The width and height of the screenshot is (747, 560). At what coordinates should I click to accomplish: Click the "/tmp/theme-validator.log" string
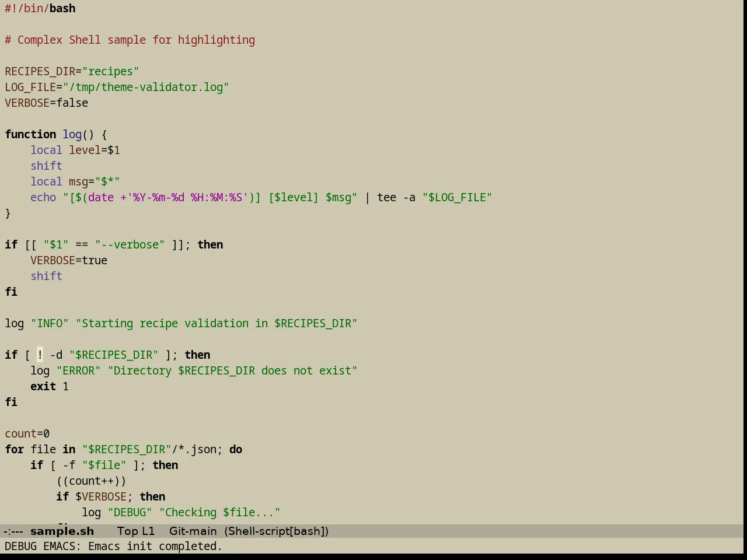[x=146, y=87]
